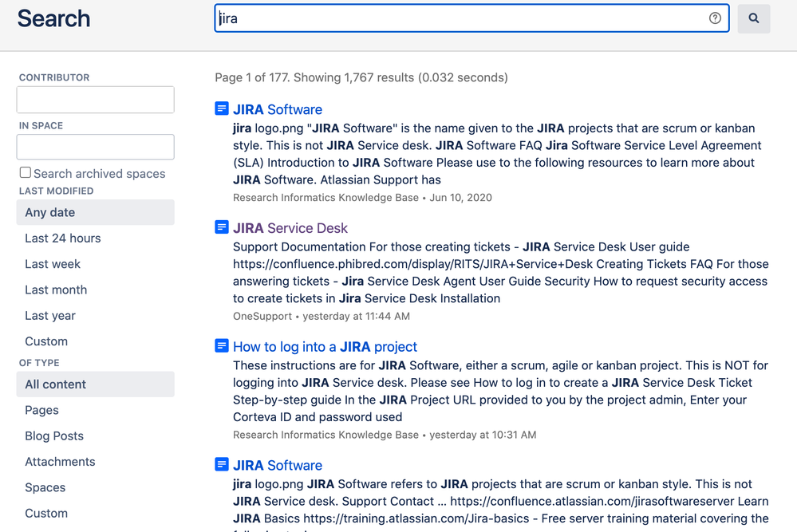
Task: Open search syntax help via question mark icon
Action: pyautogui.click(x=714, y=18)
